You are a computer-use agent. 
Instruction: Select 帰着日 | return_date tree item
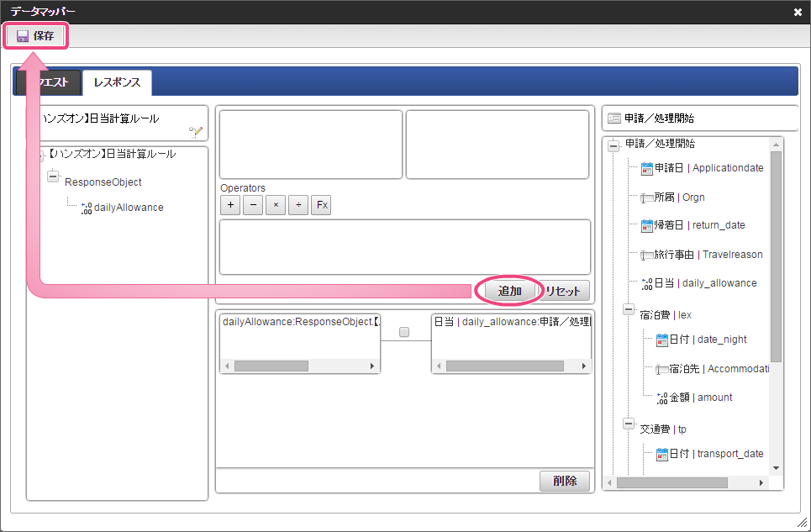coord(700,225)
